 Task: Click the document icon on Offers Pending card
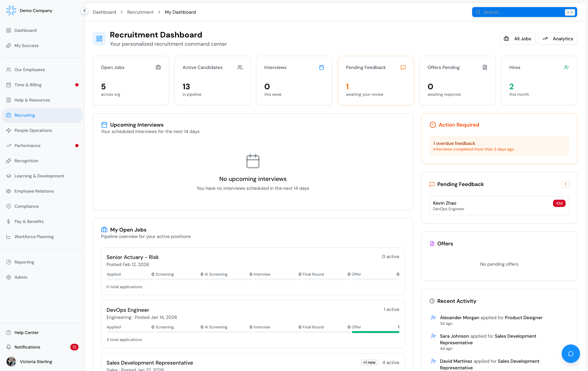(x=485, y=67)
